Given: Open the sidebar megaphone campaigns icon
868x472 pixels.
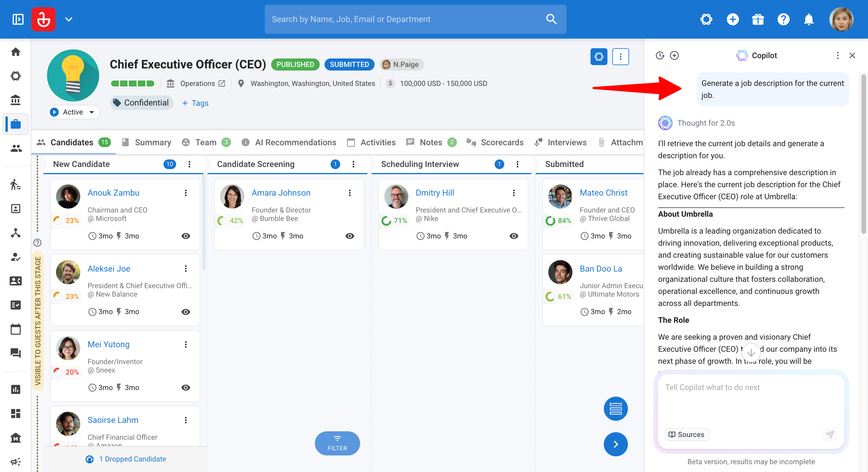Looking at the screenshot, I should [15, 461].
